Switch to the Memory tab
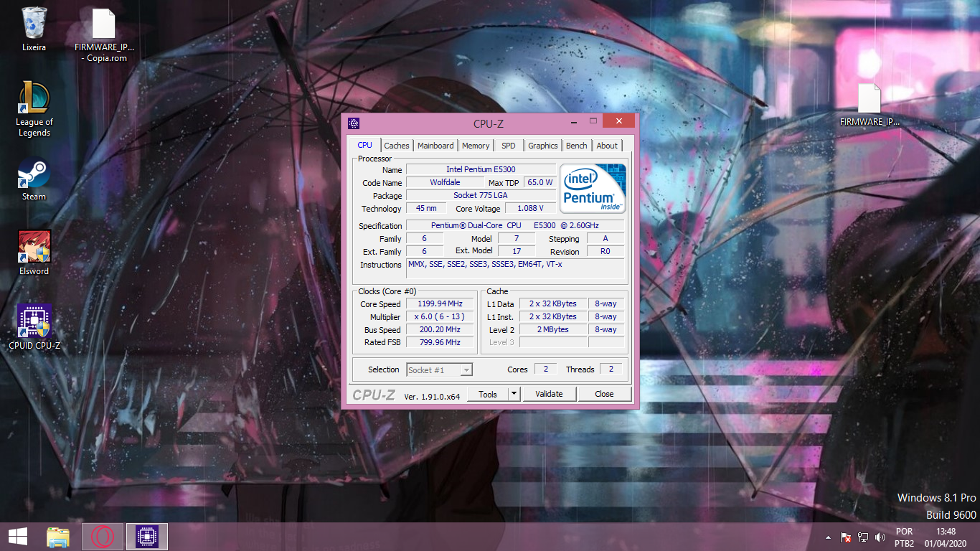This screenshot has height=551, width=980. [x=476, y=146]
